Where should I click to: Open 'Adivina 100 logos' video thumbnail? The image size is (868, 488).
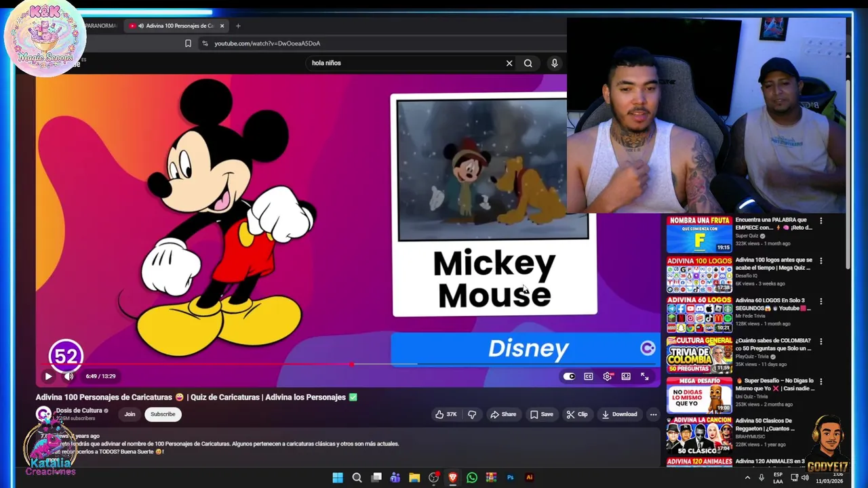[699, 274]
